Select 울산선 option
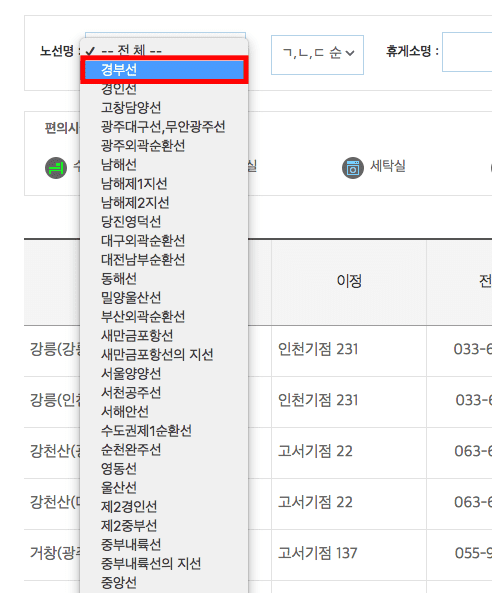 (x=164, y=487)
